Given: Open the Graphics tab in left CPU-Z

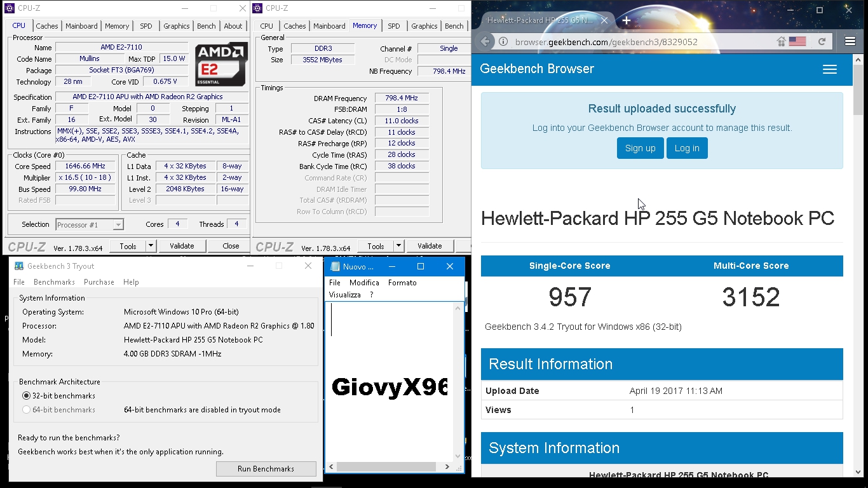Looking at the screenshot, I should [177, 26].
